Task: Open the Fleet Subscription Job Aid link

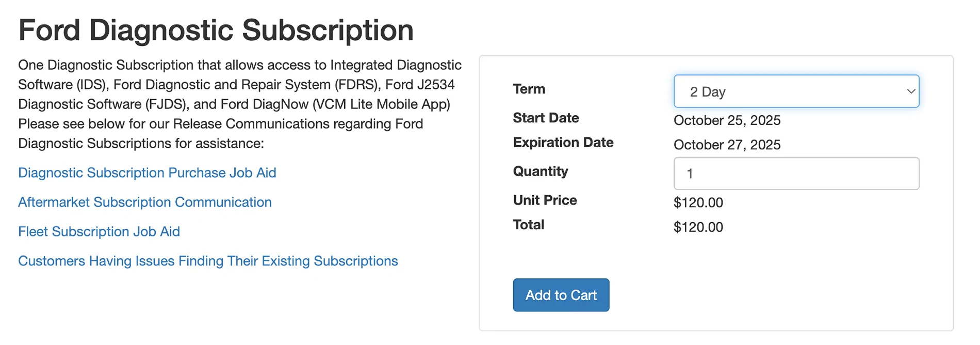Action: coord(99,232)
